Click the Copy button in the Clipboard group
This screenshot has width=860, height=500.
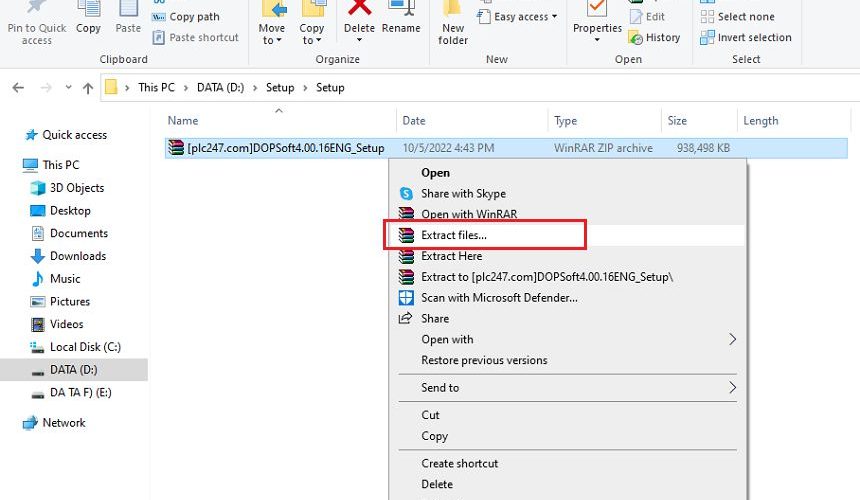(x=88, y=18)
